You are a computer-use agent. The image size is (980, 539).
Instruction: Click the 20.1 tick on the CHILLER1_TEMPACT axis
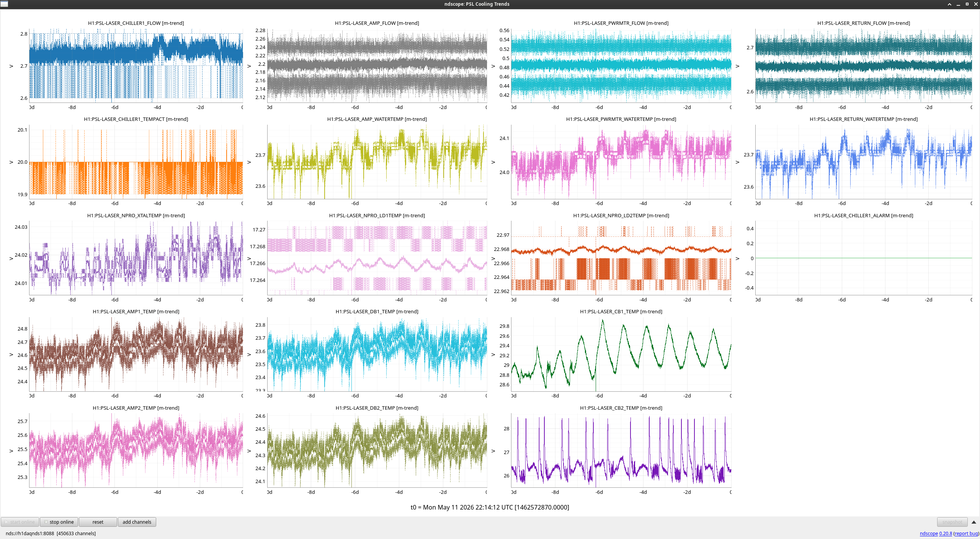[23, 130]
